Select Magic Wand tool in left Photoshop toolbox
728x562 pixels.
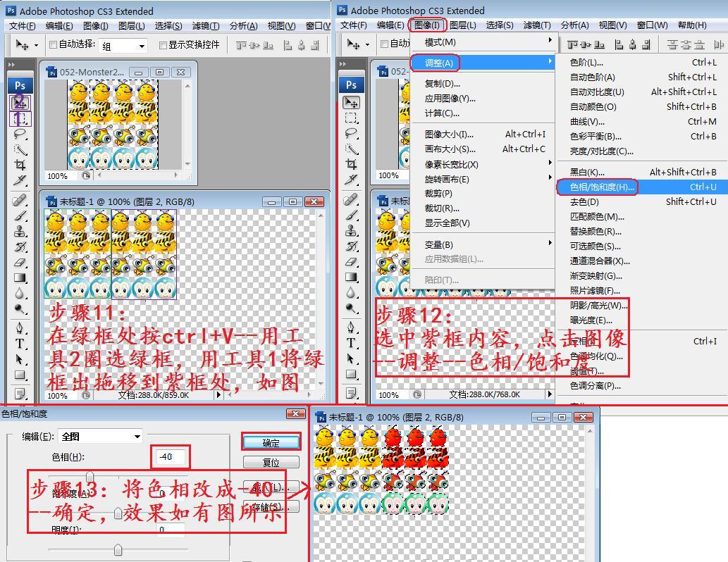coord(20,149)
